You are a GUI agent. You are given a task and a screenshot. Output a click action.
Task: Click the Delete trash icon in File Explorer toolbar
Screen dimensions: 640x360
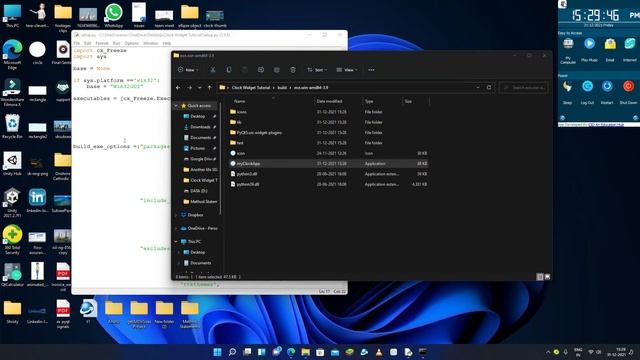(293, 70)
